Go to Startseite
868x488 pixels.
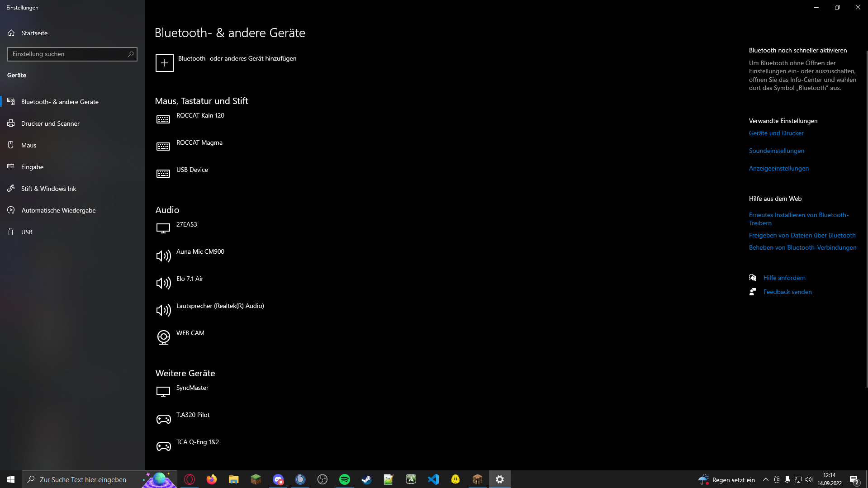coord(72,33)
